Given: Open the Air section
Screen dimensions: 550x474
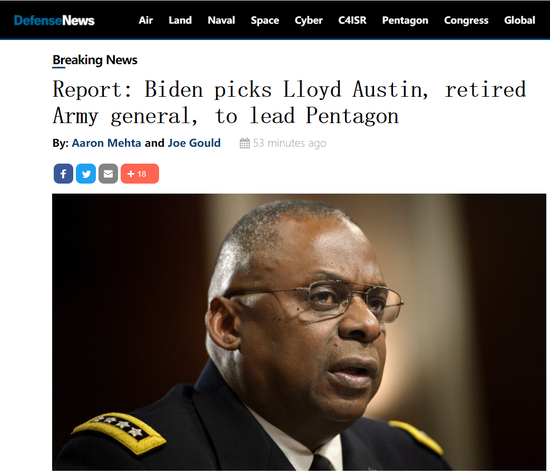Looking at the screenshot, I should (146, 20).
